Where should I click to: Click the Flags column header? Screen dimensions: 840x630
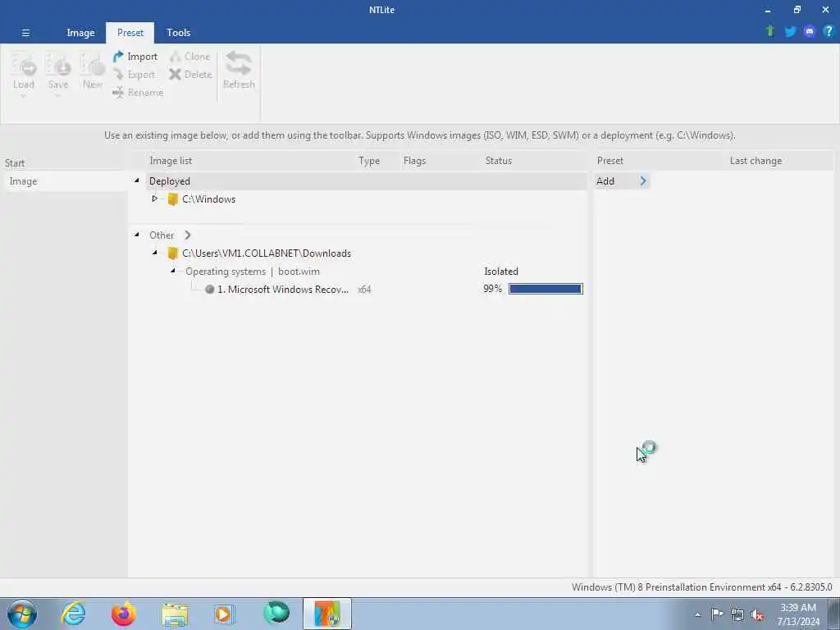(414, 161)
